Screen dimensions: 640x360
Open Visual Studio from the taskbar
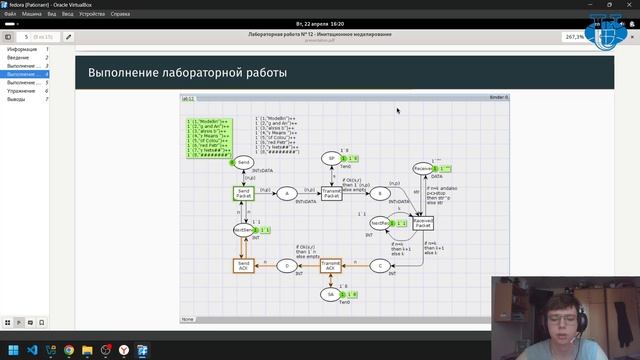(51, 350)
